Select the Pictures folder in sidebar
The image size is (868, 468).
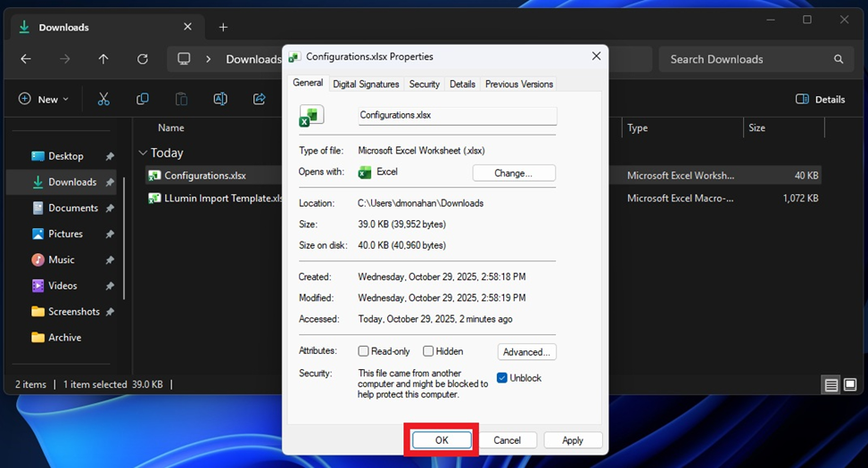click(x=65, y=234)
